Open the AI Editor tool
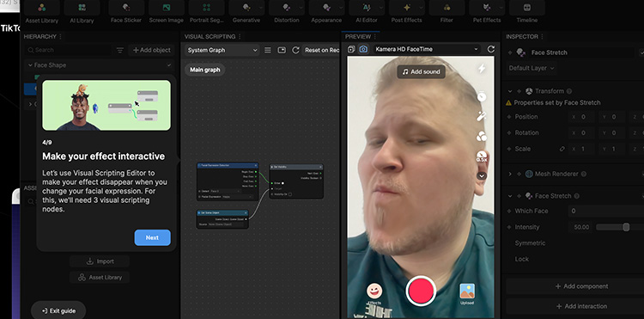 [367, 13]
